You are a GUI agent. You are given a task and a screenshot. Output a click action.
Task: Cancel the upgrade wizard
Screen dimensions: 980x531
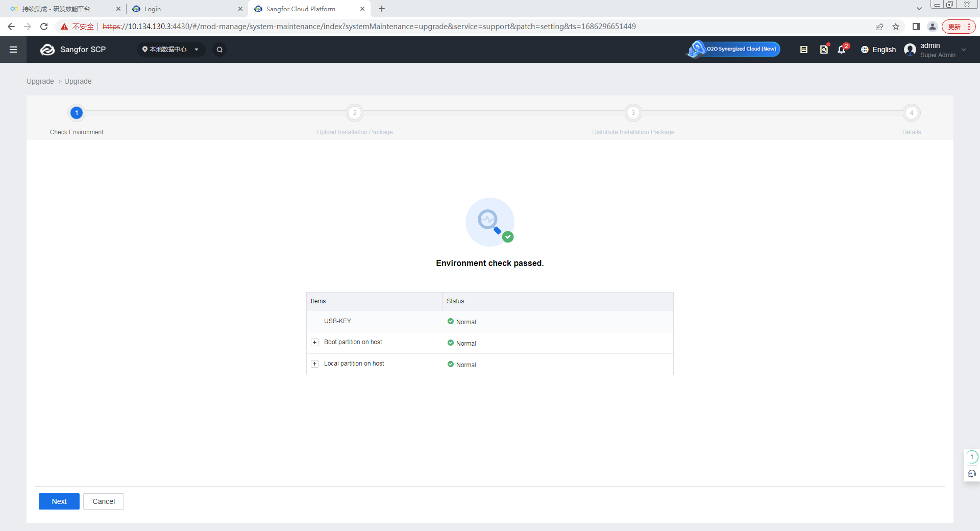(x=104, y=501)
